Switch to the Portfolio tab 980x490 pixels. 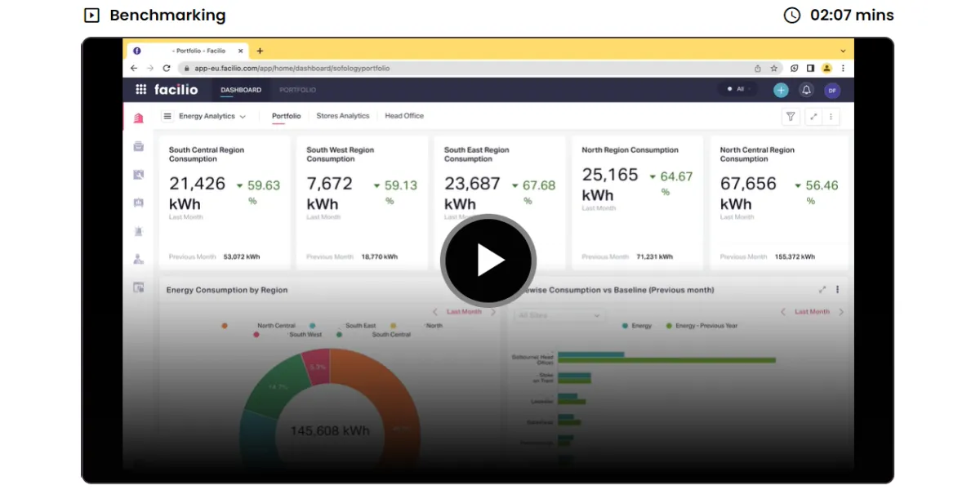(x=287, y=116)
